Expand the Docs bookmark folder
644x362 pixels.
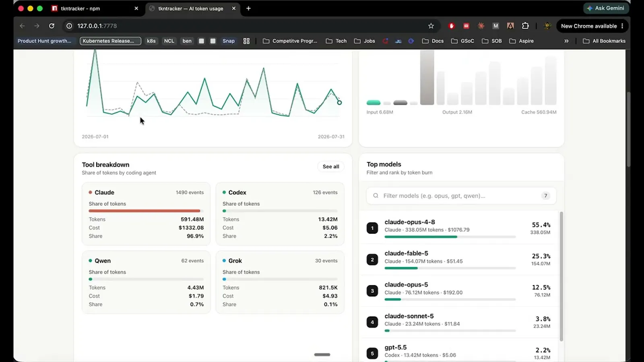pos(433,41)
